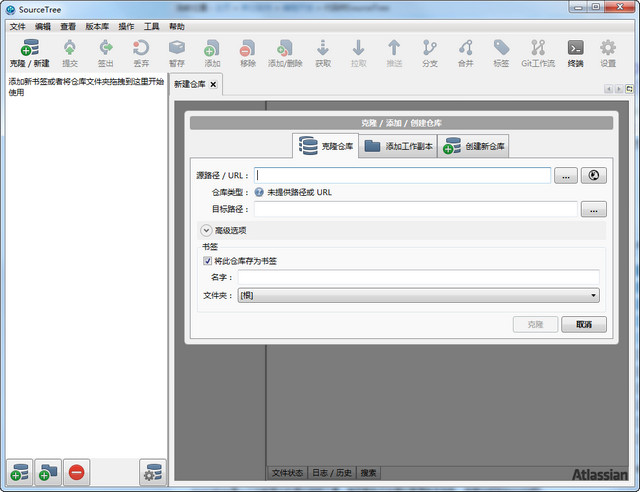
Task: Switch to the Add Working Copy tab
Action: (x=397, y=146)
